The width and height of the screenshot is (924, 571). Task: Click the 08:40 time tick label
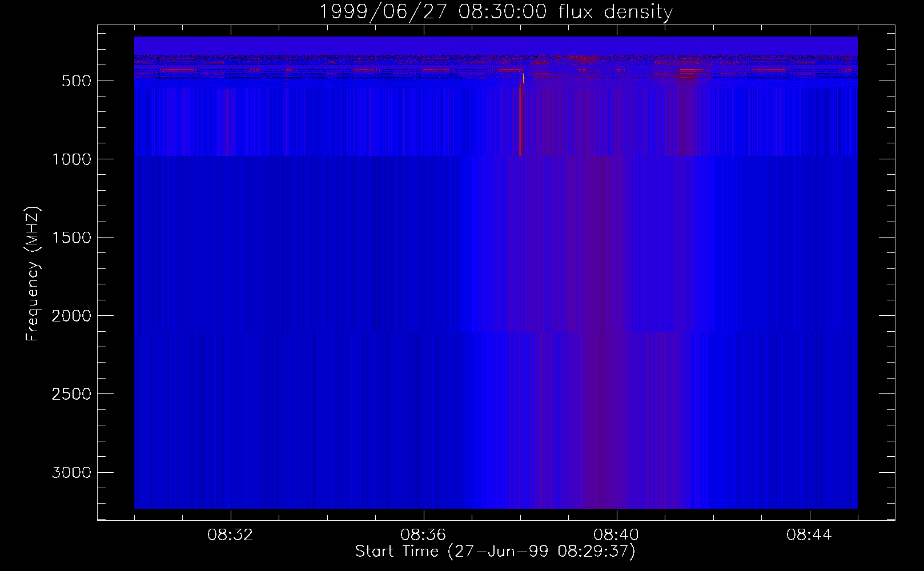click(616, 535)
